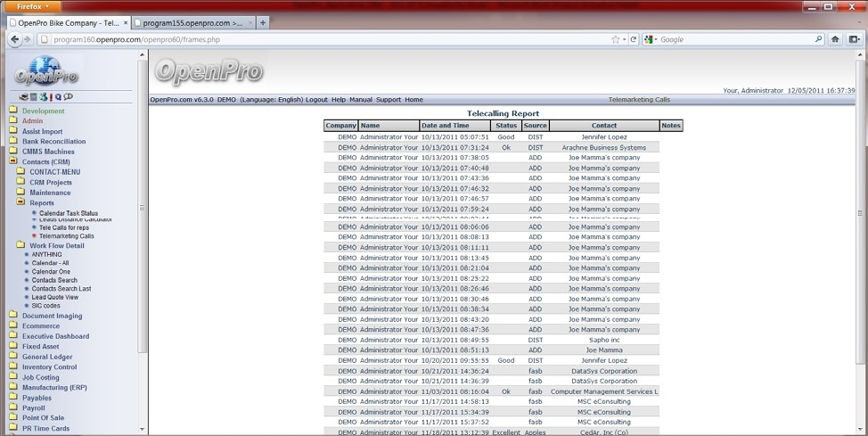
Task: Click the speech bubble chat icon
Action: pyautogui.click(x=69, y=97)
